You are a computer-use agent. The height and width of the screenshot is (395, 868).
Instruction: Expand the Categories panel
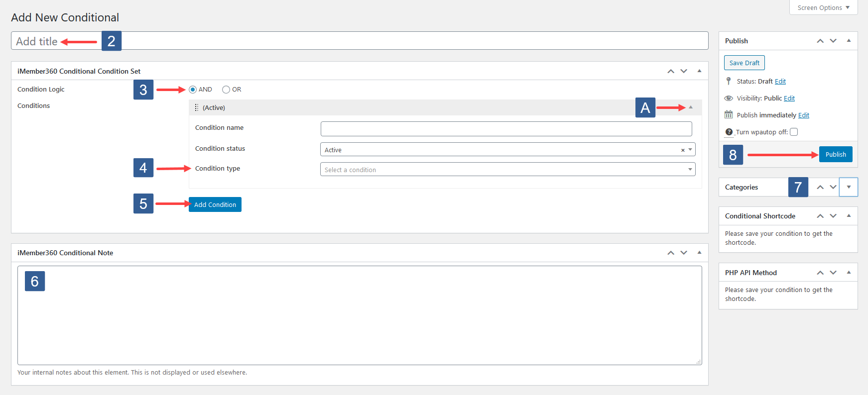849,187
